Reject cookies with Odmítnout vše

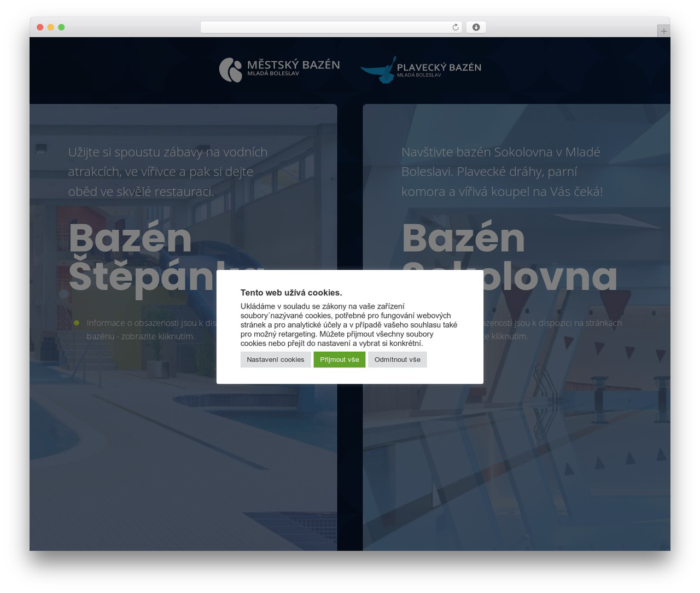tap(398, 359)
